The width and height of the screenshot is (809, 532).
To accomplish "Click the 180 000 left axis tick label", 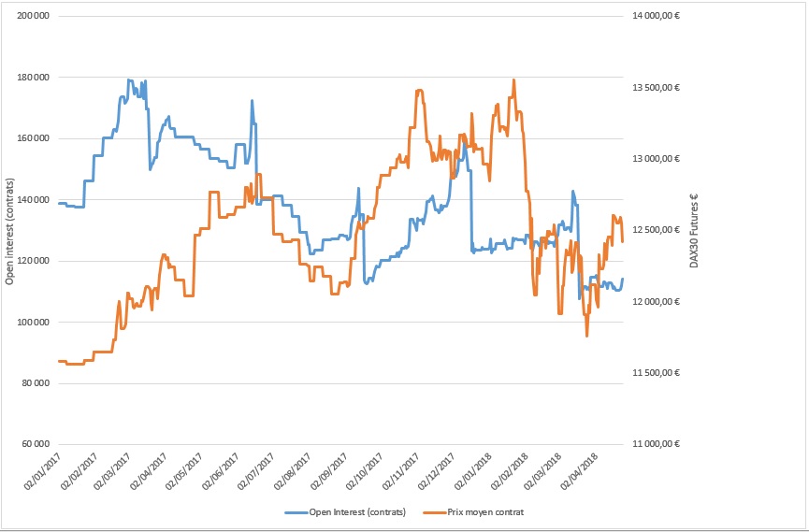I will point(33,78).
